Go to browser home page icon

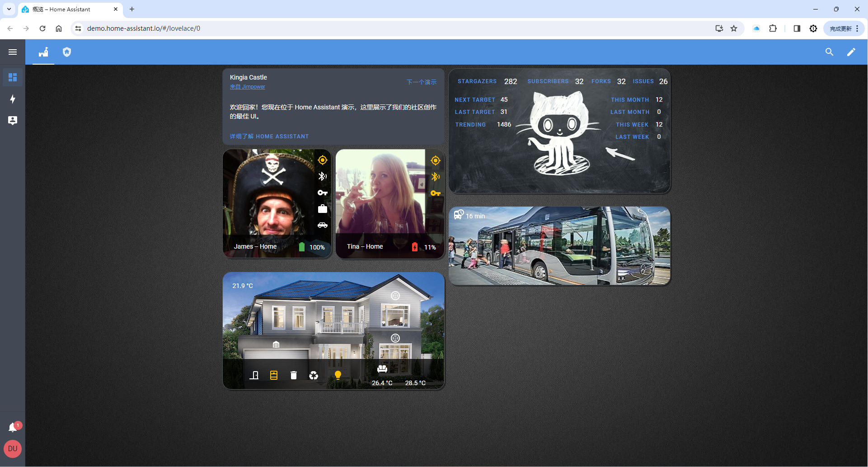(x=59, y=28)
